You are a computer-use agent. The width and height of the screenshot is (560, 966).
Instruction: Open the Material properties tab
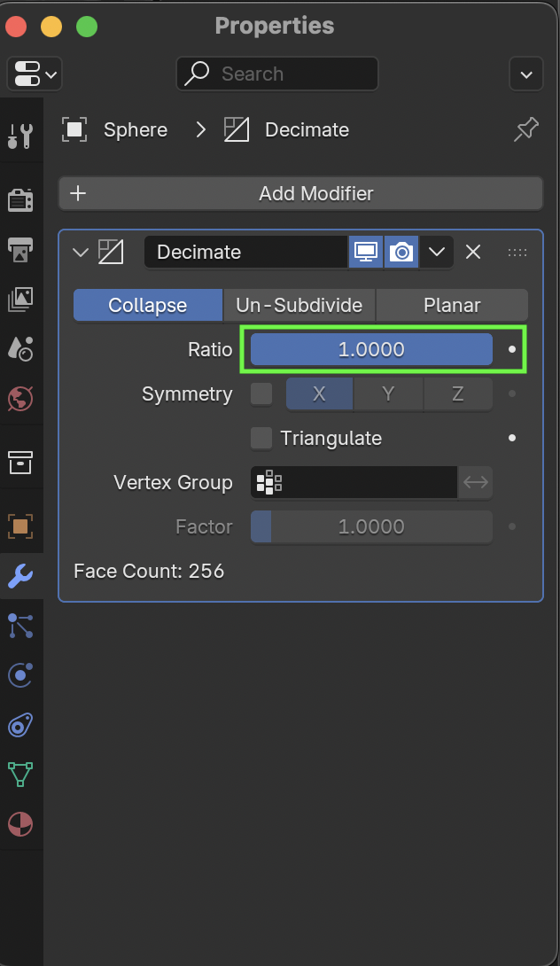[19, 824]
